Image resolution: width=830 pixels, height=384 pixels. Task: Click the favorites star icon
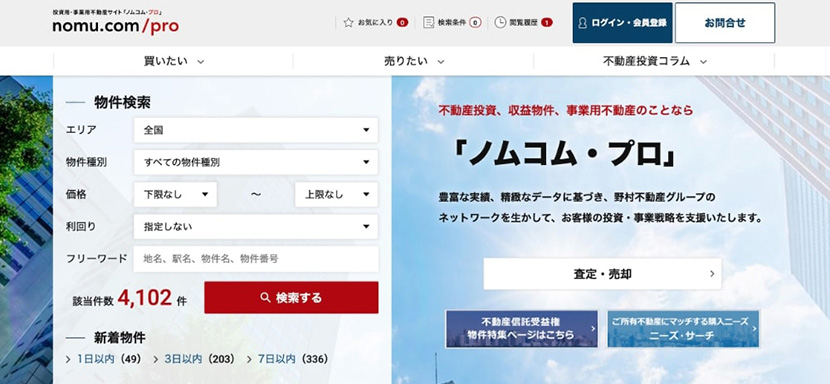[x=348, y=22]
